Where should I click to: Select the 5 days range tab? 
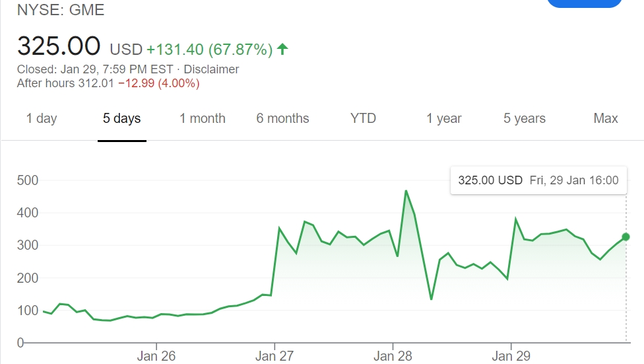point(122,118)
